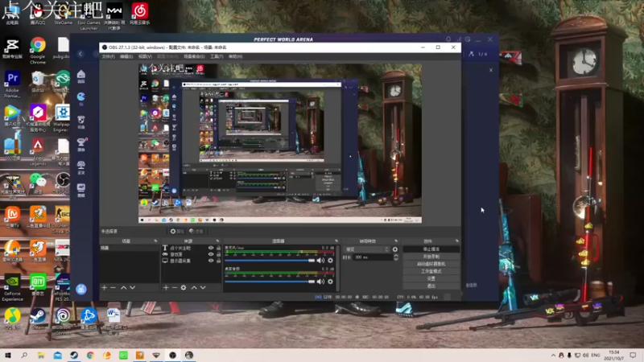Image resolution: width=644 pixels, height=362 pixels.
Task: Open scene transition type dropdown
Action: coord(366,249)
